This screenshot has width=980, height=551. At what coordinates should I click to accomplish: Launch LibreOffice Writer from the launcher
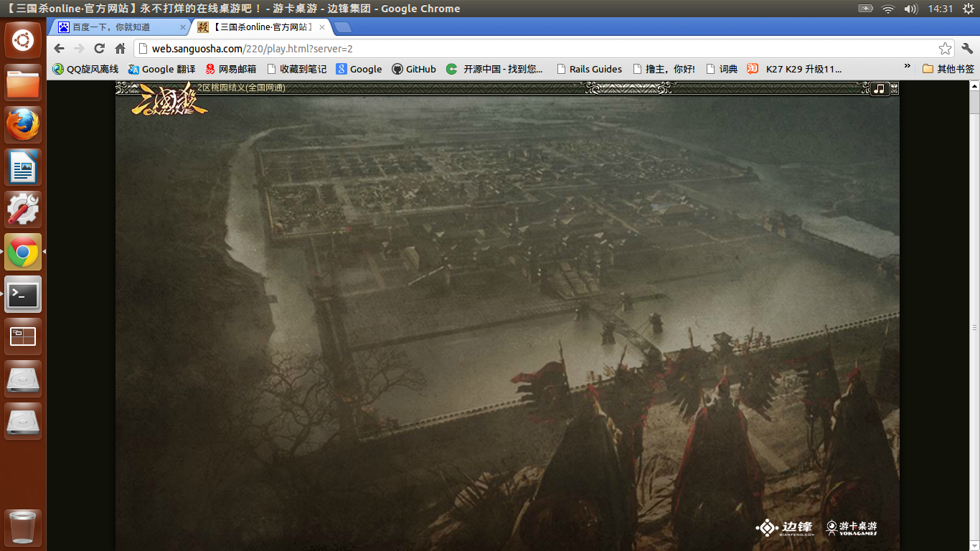(x=23, y=167)
